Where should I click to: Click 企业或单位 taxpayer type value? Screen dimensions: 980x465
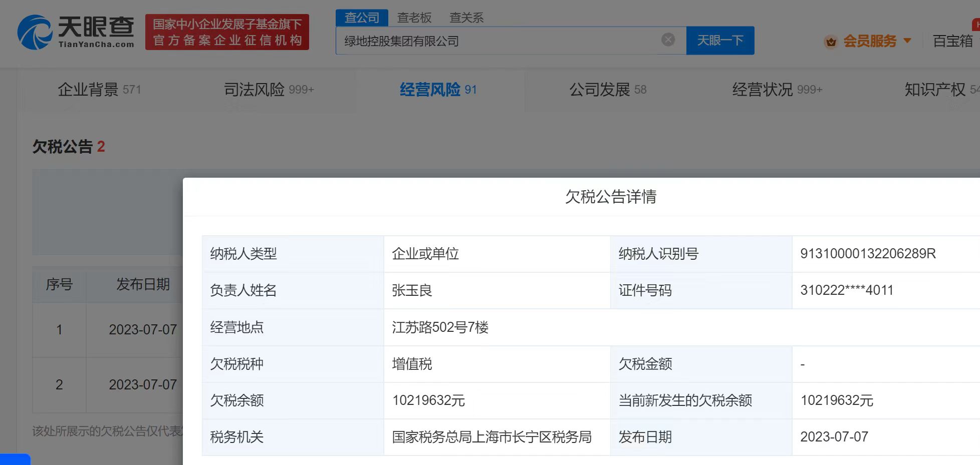tap(425, 254)
